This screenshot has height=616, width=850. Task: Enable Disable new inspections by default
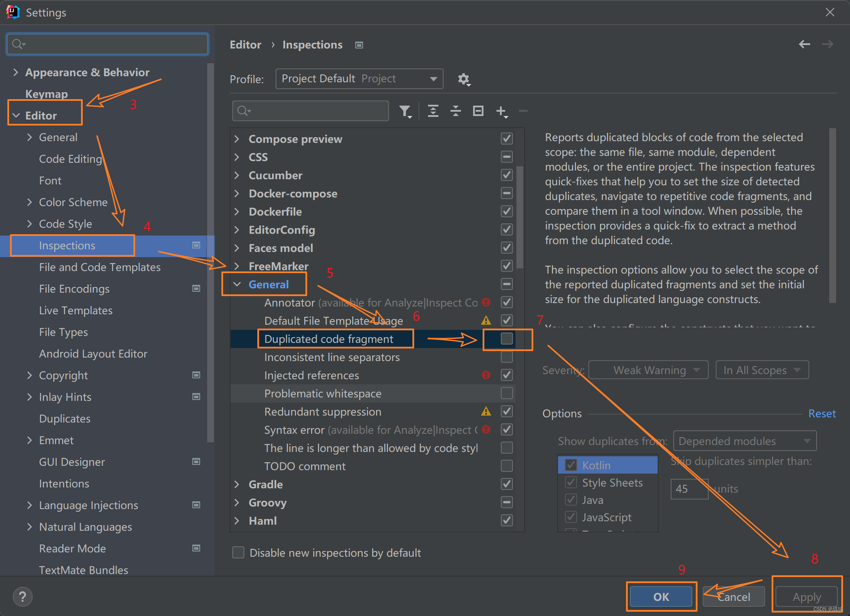[238, 553]
